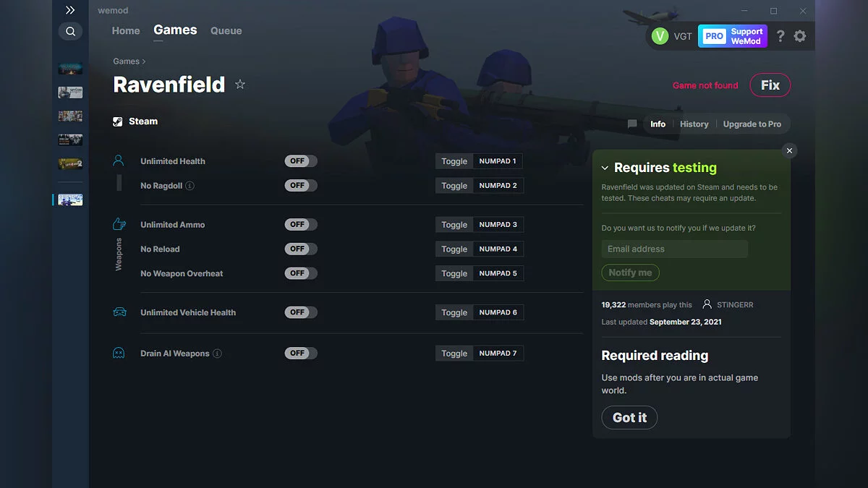This screenshot has height=488, width=868.
Task: Open help via the question mark icon
Action: coord(780,35)
